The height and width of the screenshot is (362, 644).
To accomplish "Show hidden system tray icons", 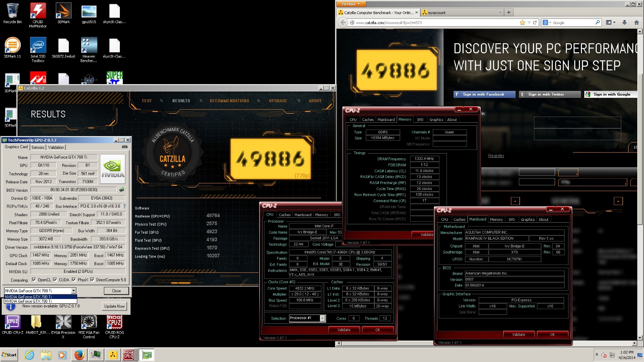I will point(596,355).
